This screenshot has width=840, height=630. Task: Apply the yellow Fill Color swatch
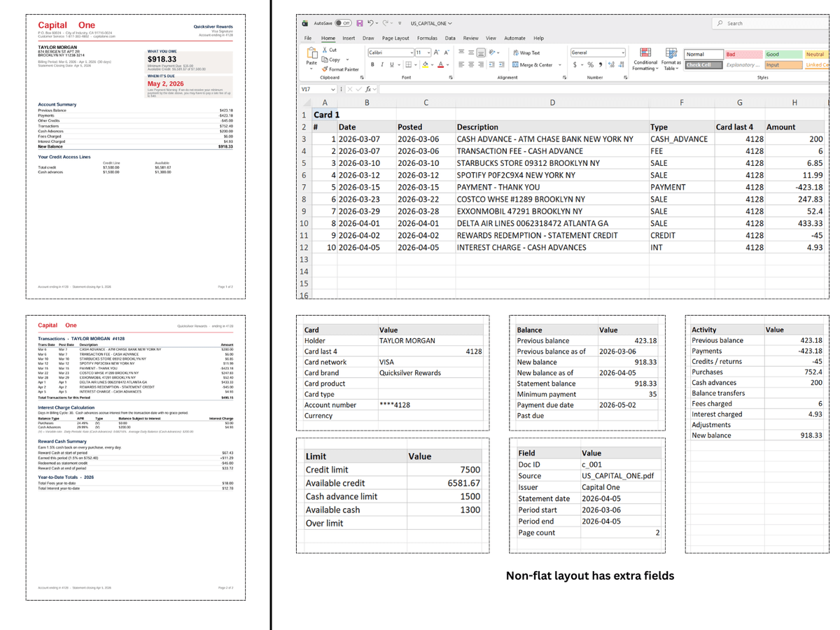coord(425,64)
